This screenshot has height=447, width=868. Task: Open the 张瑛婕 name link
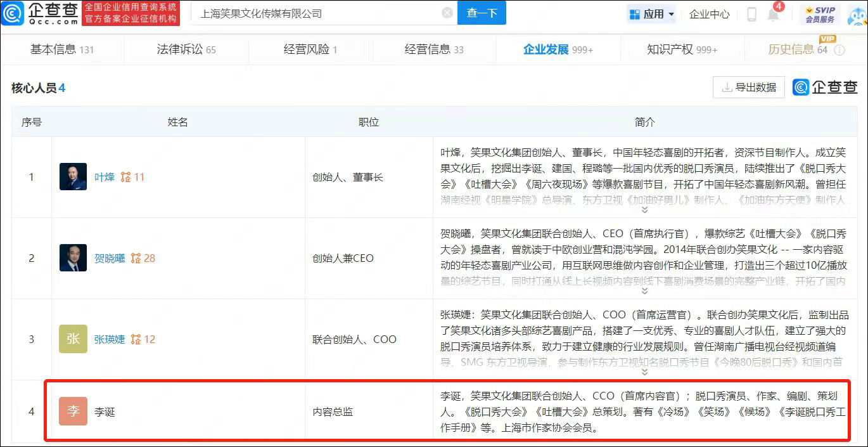[x=110, y=340]
